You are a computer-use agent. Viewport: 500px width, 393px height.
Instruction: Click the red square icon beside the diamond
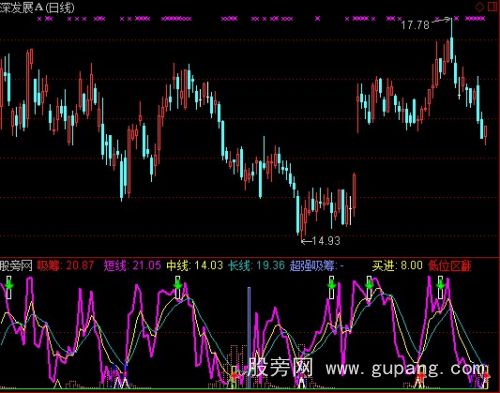coord(492,6)
